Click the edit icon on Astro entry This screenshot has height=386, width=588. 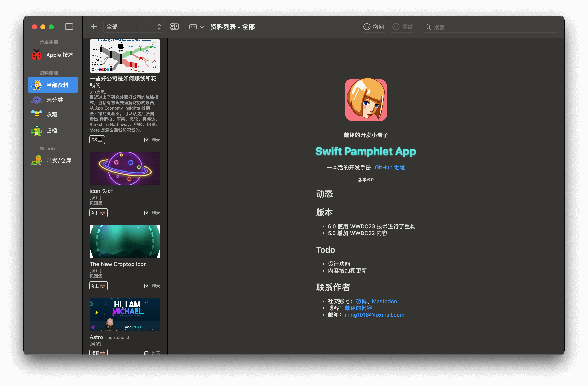[146, 353]
